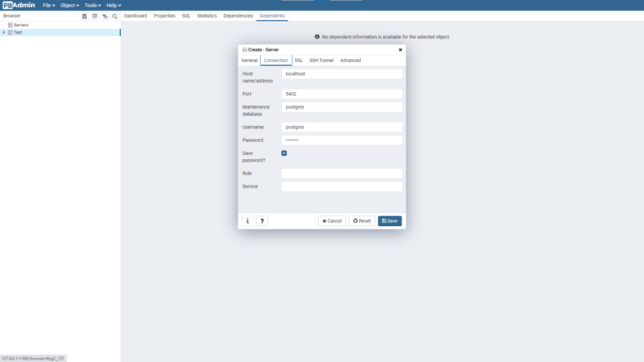The height and width of the screenshot is (362, 644).
Task: Click the 'No dependent information is available' message
Action: [386, 37]
